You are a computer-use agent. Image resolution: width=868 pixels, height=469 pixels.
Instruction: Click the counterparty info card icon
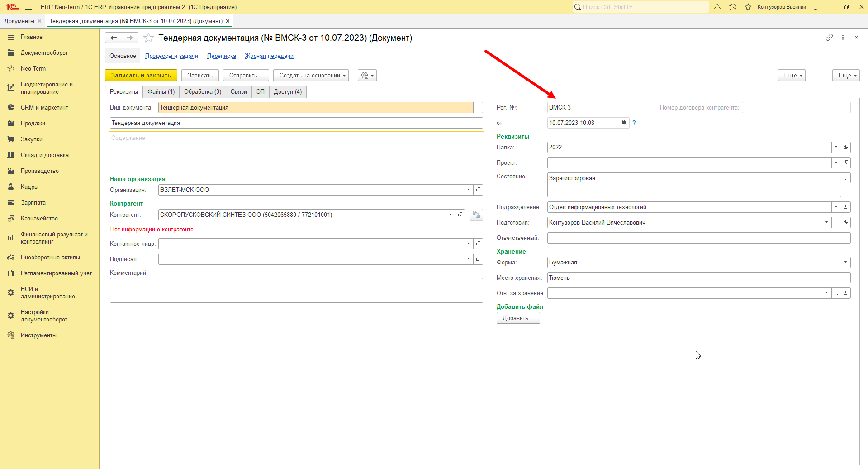pos(476,215)
